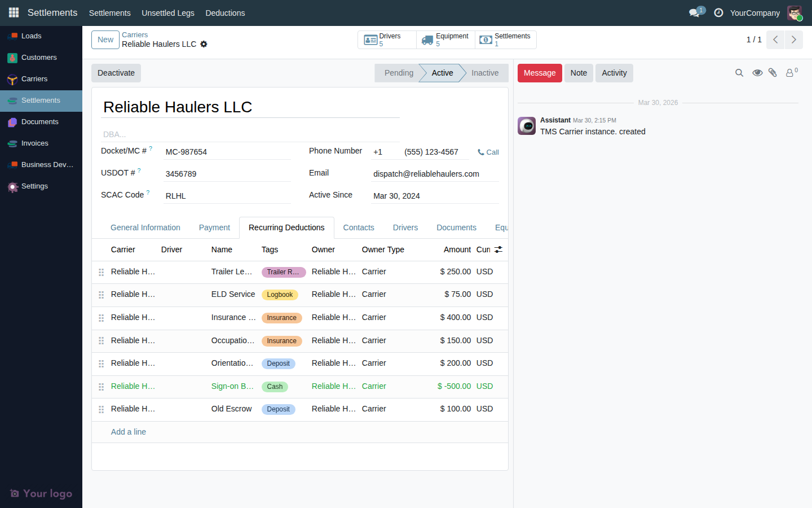The height and width of the screenshot is (508, 812).
Task: Click the Settings sidebar icon
Action: pyautogui.click(x=12, y=186)
